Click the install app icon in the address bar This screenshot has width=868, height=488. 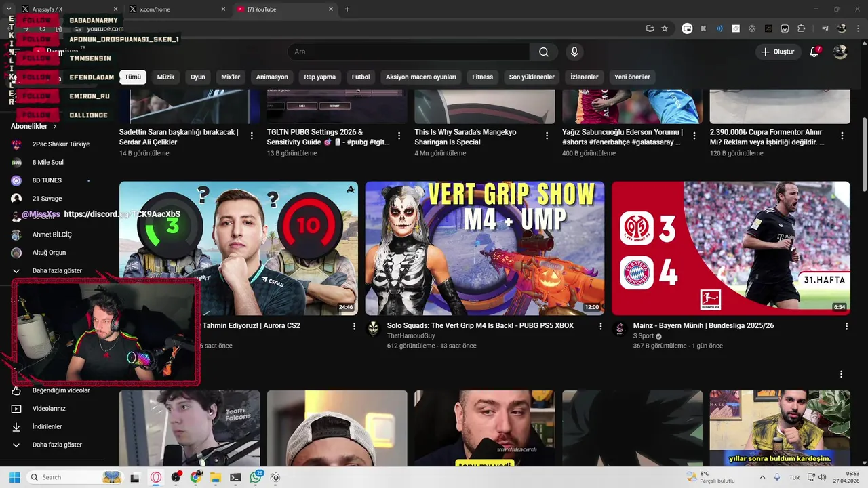650,28
